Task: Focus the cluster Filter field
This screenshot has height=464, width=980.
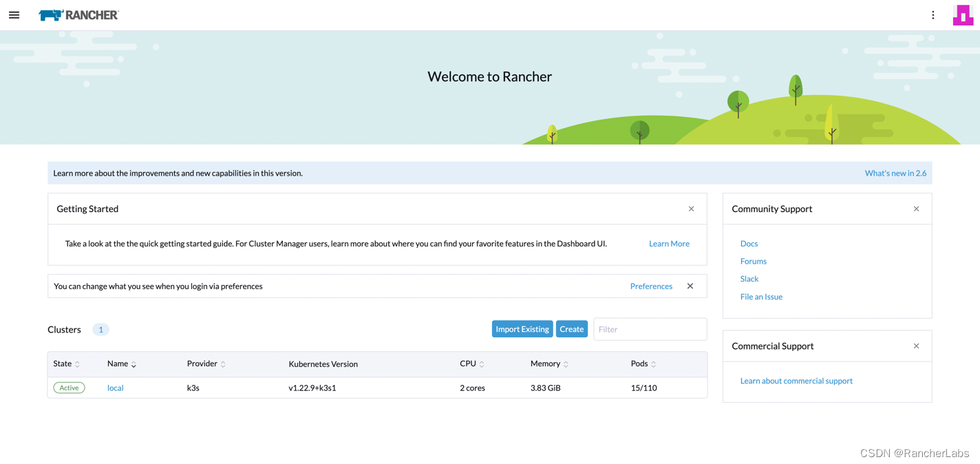Action: tap(650, 329)
